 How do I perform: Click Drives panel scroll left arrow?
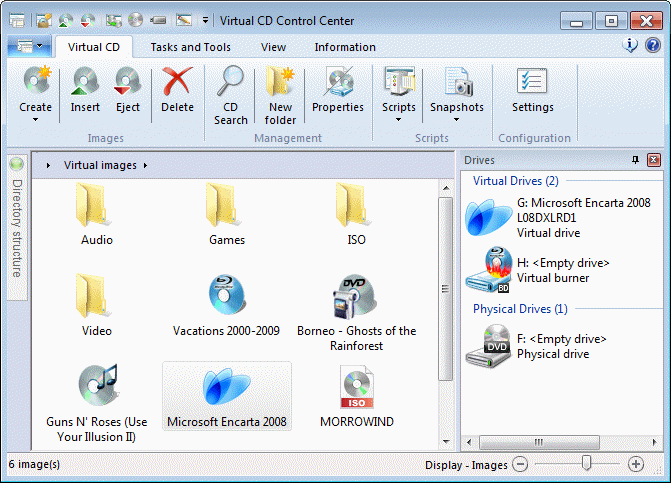(x=469, y=442)
